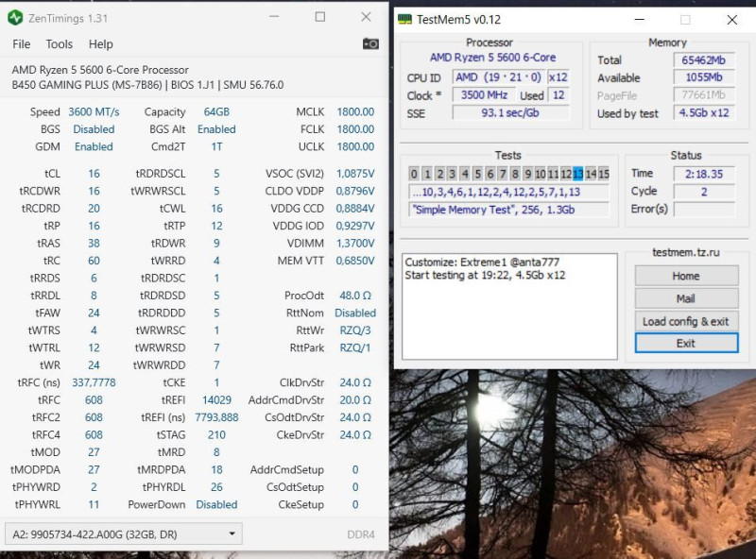Click the RttWr RZQ/3 value
This screenshot has width=756, height=559.
355,330
